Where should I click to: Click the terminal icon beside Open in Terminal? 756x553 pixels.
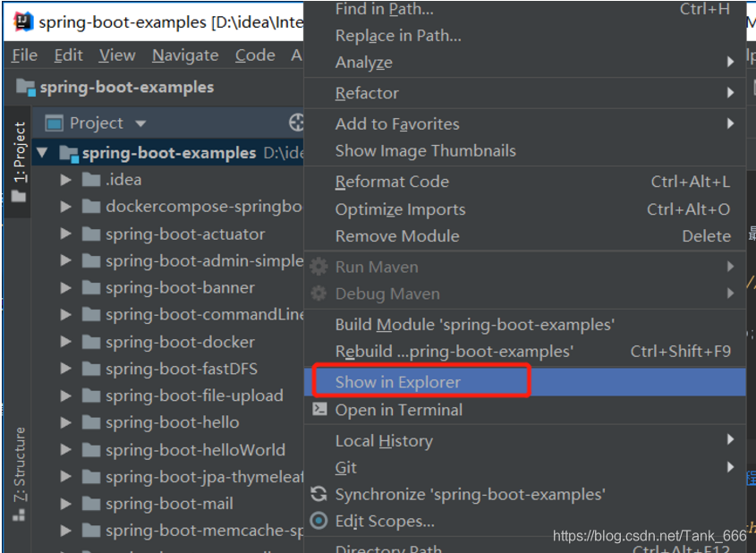(x=319, y=409)
